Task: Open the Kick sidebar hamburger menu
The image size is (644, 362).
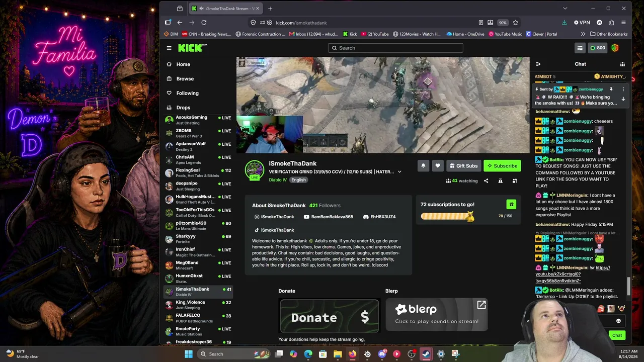Action: [x=169, y=48]
